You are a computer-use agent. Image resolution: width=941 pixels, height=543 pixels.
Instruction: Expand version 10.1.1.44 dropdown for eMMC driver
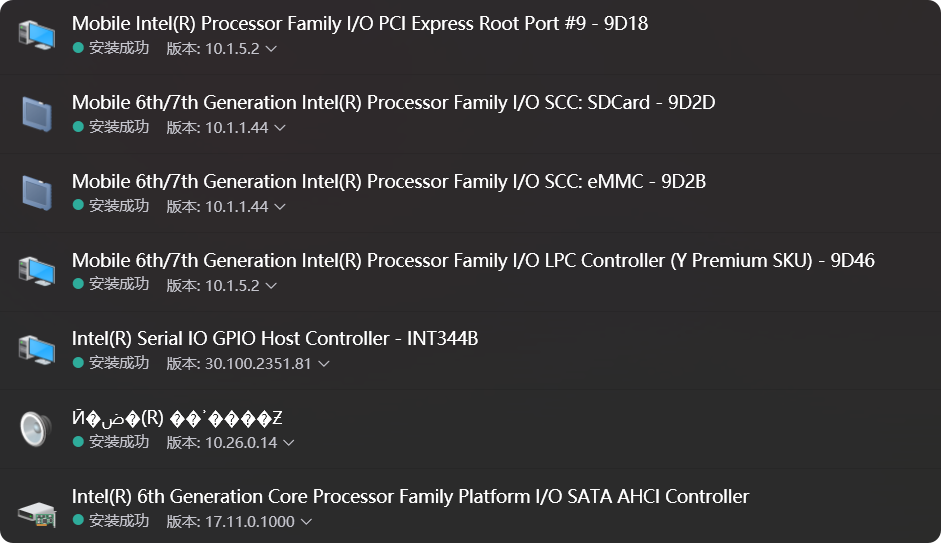[280, 207]
